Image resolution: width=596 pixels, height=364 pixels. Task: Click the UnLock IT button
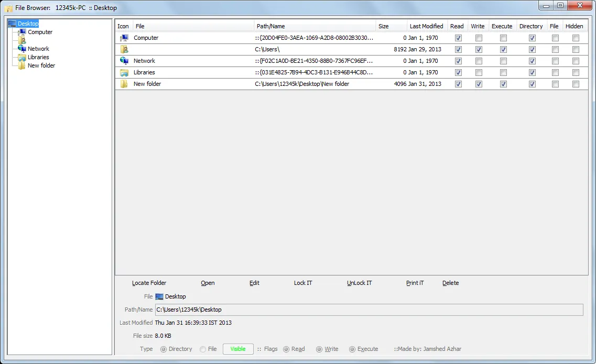[x=359, y=283]
